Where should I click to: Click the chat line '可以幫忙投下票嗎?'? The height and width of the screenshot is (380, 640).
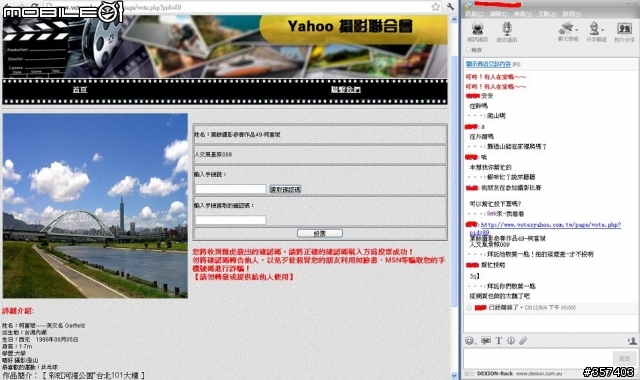pos(495,204)
